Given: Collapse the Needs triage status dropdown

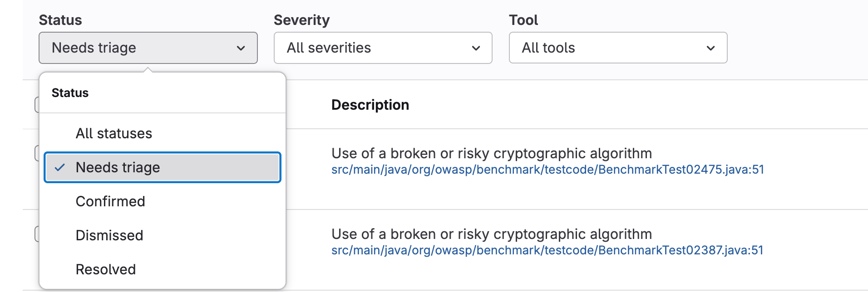Looking at the screenshot, I should point(148,48).
